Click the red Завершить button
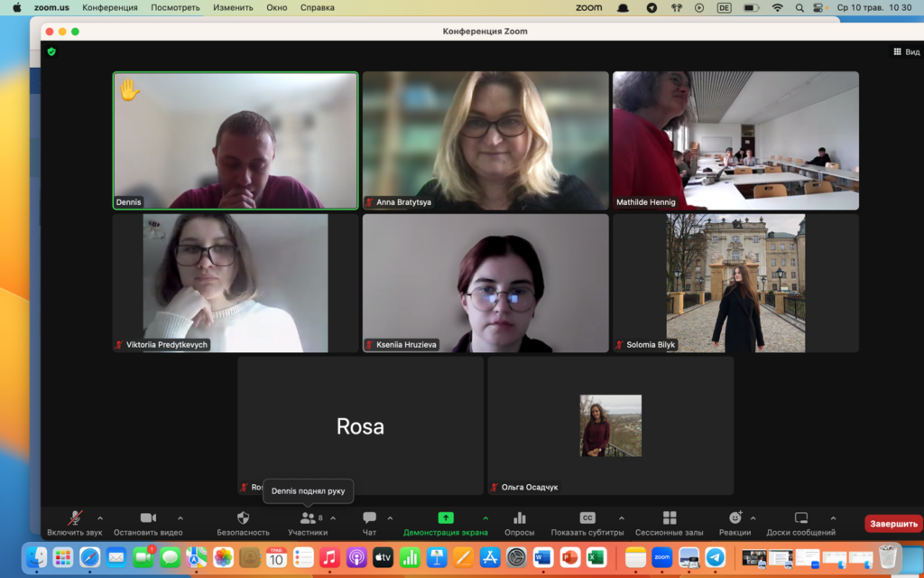 tap(893, 524)
